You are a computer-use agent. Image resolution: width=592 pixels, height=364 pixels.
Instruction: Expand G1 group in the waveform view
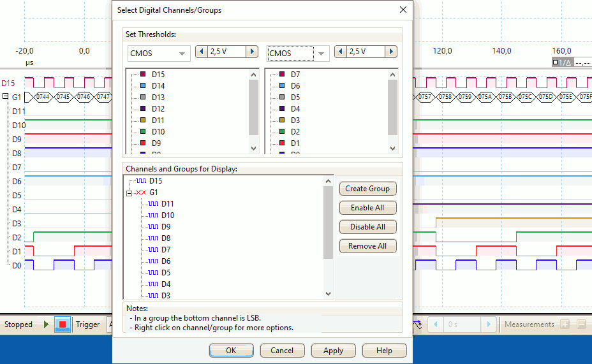(x=5, y=97)
